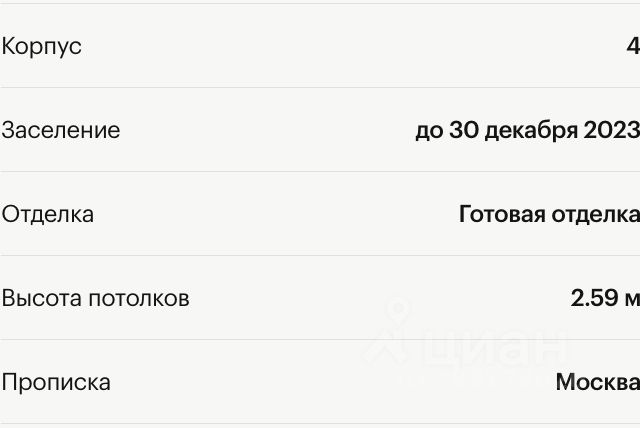This screenshot has height=428, width=640.
Task: Click the word 'Высота' in the label
Action: click(x=42, y=298)
